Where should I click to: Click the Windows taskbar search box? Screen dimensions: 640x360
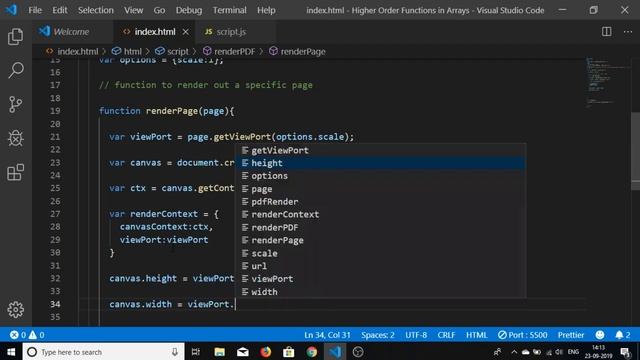click(x=103, y=352)
